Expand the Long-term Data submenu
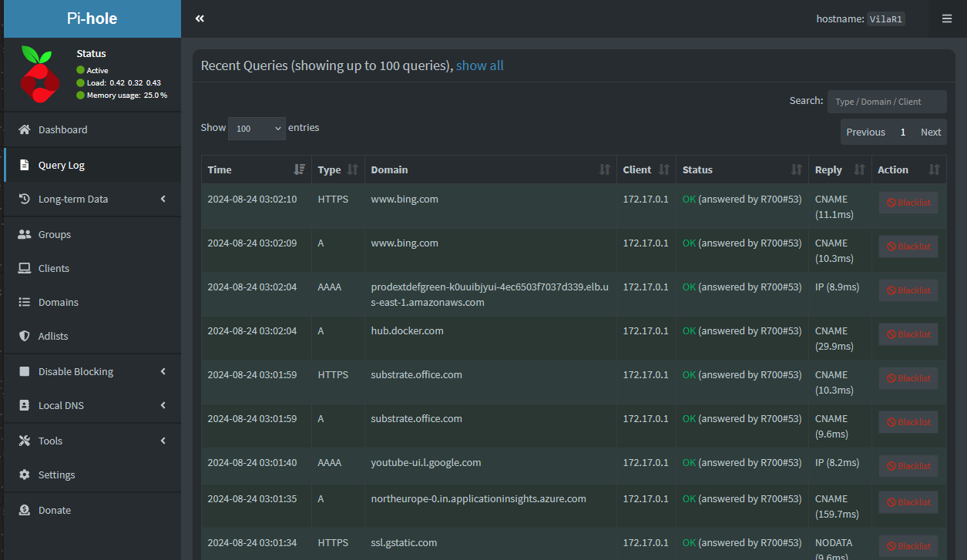Image resolution: width=967 pixels, height=560 pixels. click(162, 199)
